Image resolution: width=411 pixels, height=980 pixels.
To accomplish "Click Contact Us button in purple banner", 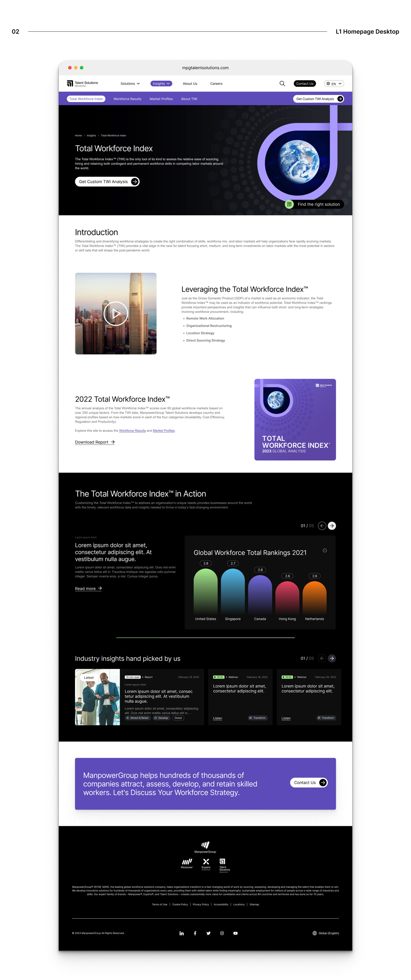I will tap(309, 782).
